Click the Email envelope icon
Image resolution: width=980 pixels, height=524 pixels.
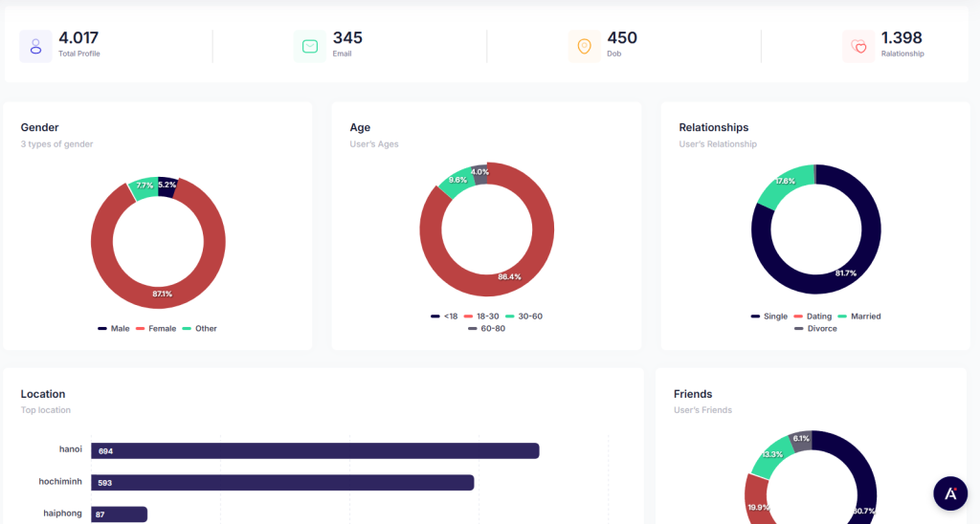[x=310, y=46]
